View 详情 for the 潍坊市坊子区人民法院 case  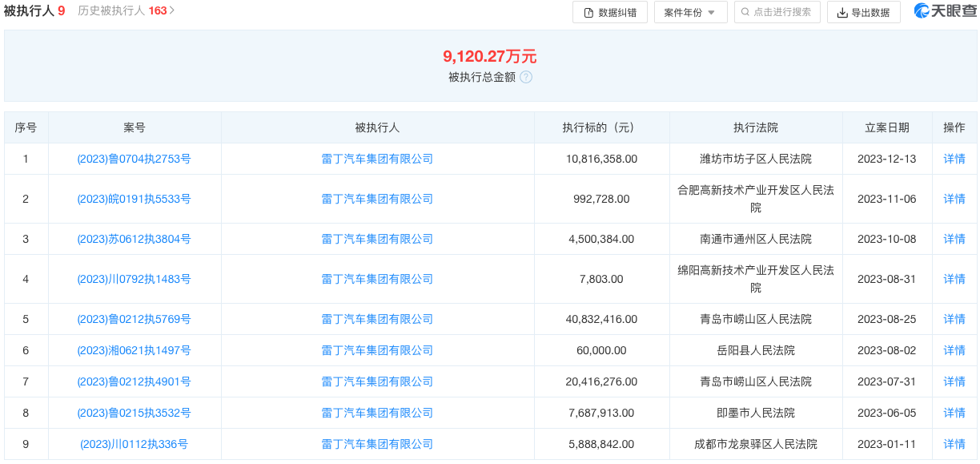[954, 159]
